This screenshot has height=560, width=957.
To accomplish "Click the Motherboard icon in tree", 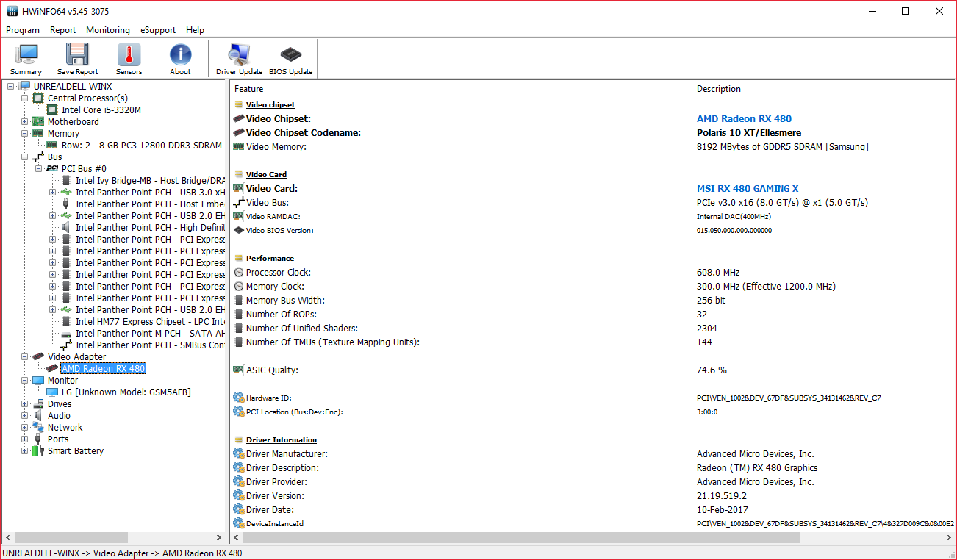I will [x=38, y=122].
